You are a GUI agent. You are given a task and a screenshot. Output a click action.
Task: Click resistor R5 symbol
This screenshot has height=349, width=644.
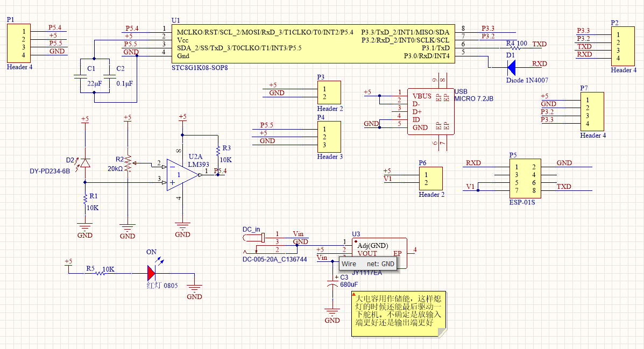pos(100,273)
